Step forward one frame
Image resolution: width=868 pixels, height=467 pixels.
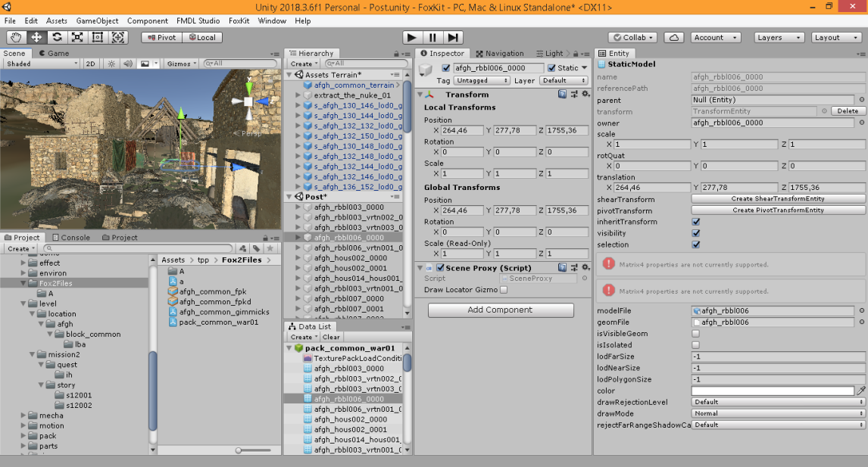(453, 37)
